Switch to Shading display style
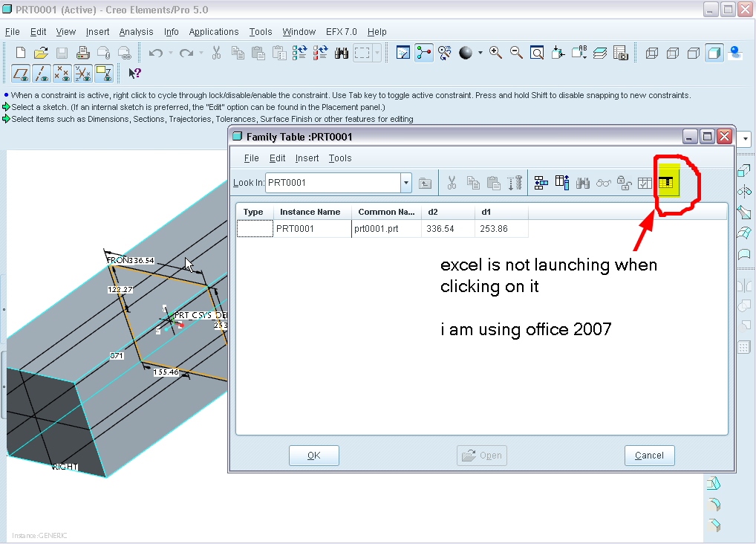This screenshot has height=544, width=756. 714,53
